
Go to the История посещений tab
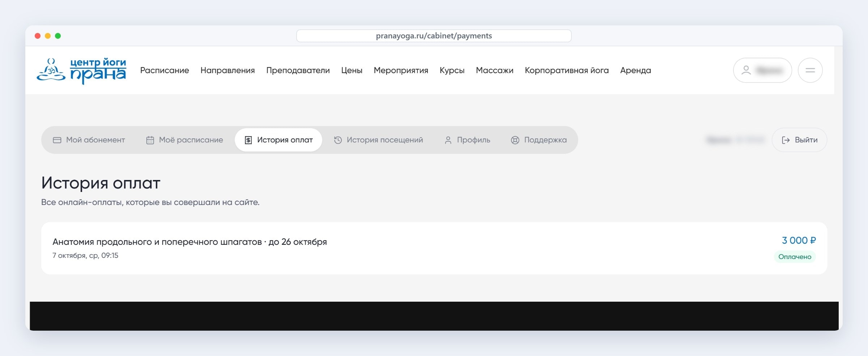point(378,140)
